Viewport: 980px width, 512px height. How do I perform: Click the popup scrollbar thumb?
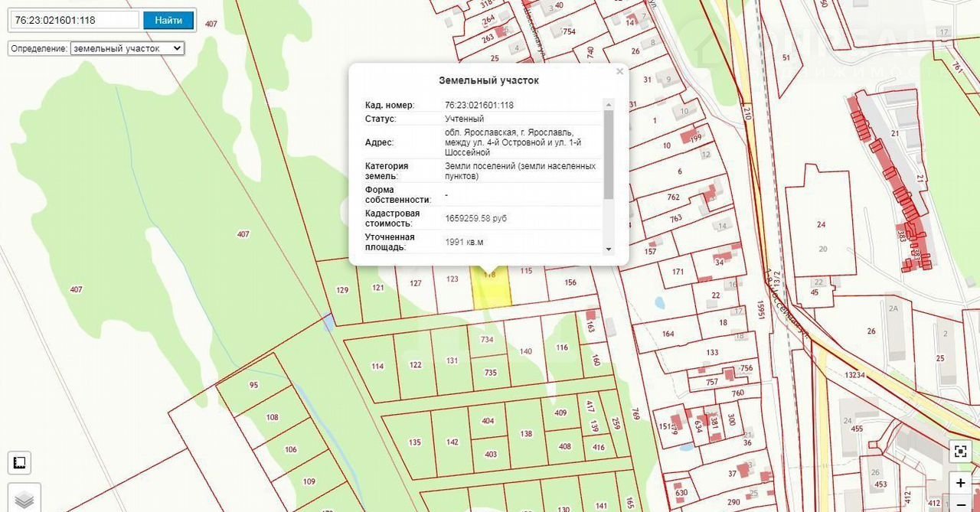pos(609,155)
